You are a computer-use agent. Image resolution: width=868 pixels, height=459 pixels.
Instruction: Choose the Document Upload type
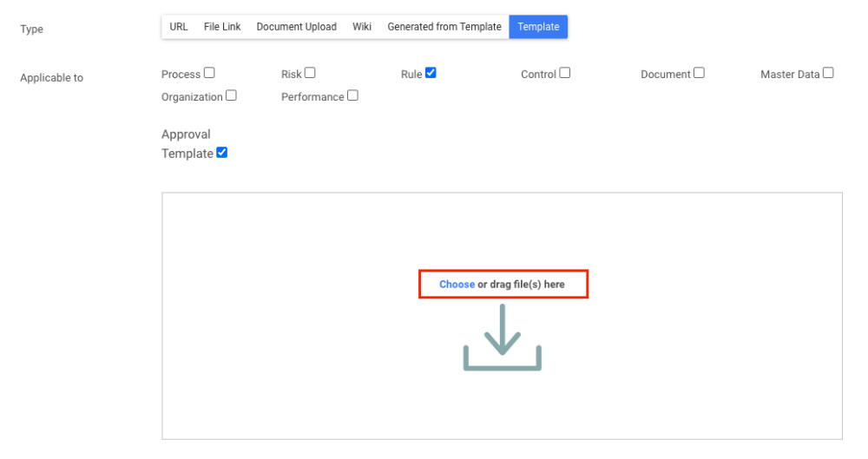(296, 27)
